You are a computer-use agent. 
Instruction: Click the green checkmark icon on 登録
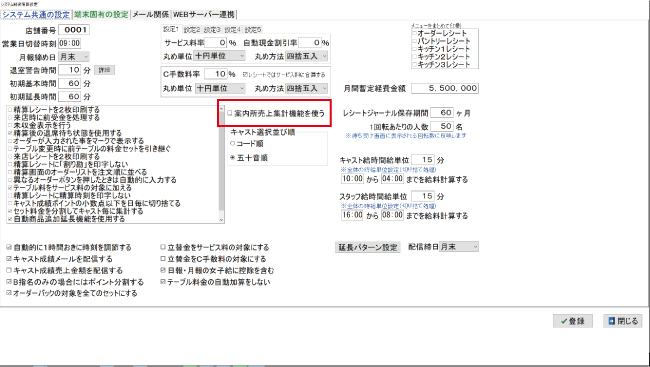coord(564,321)
